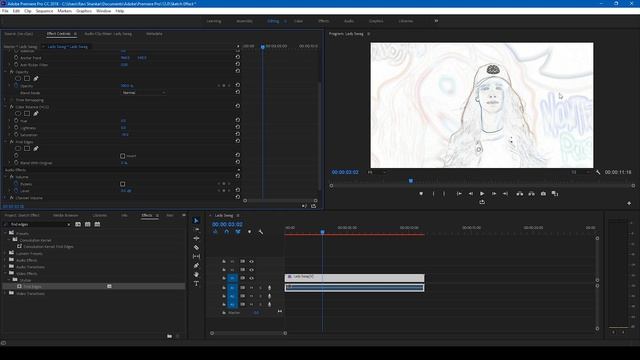
Task: Step forward one frame in Program monitor
Action: tap(494, 193)
